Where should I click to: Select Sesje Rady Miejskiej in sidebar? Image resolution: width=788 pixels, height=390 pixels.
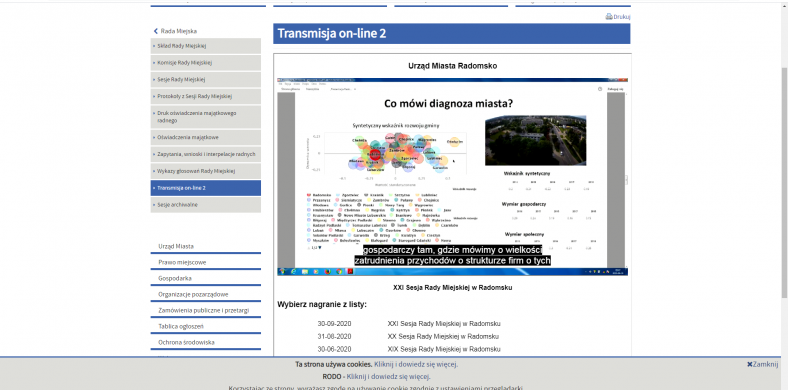coord(206,79)
